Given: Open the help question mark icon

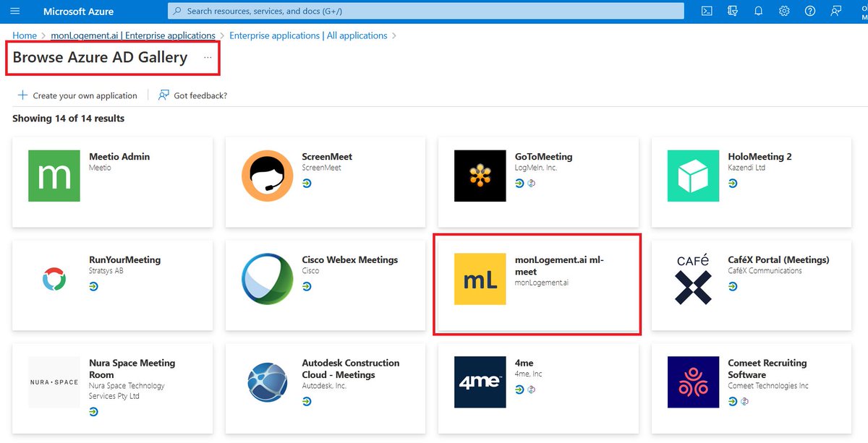Looking at the screenshot, I should [x=810, y=11].
